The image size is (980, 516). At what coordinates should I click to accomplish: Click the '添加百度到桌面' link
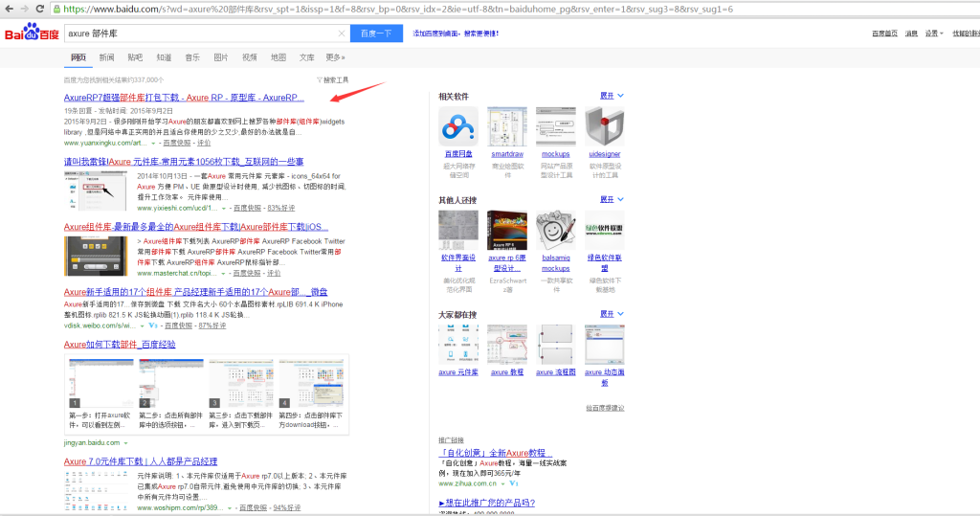tap(456, 34)
